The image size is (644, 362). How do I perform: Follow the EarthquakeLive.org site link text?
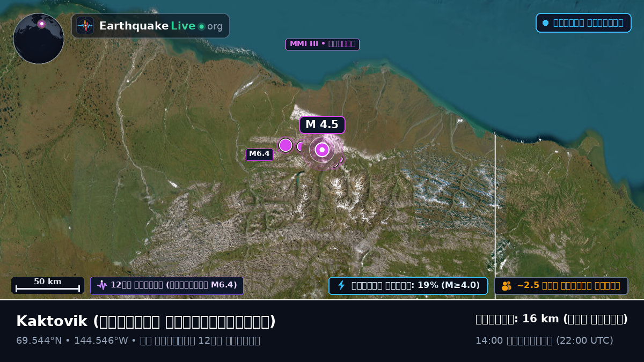coord(161,26)
